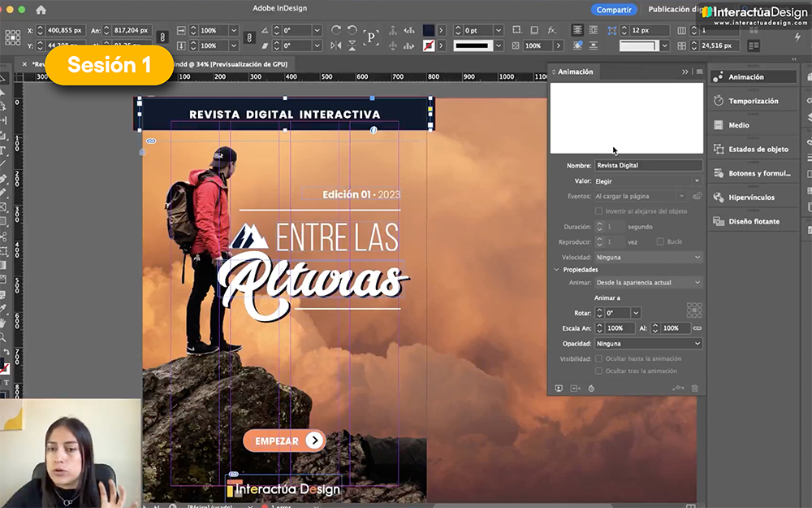
Task: Check Ocultar tras la animación
Action: click(598, 371)
